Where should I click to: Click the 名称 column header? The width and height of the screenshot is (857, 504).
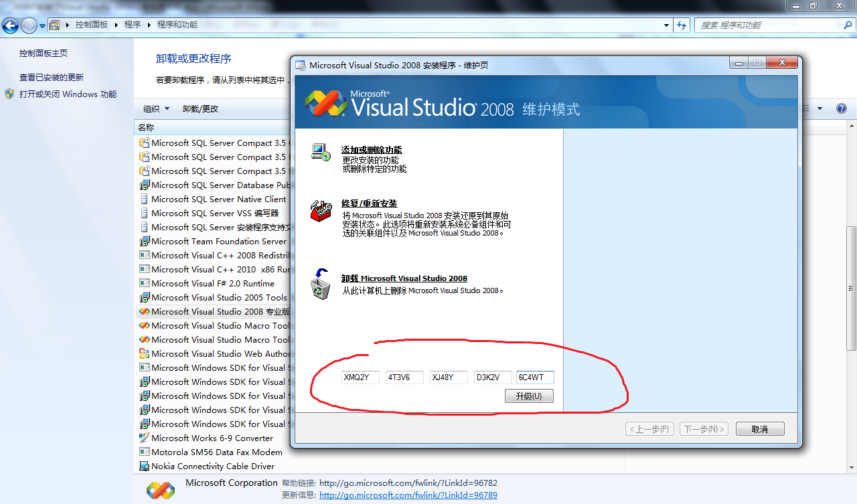[146, 127]
